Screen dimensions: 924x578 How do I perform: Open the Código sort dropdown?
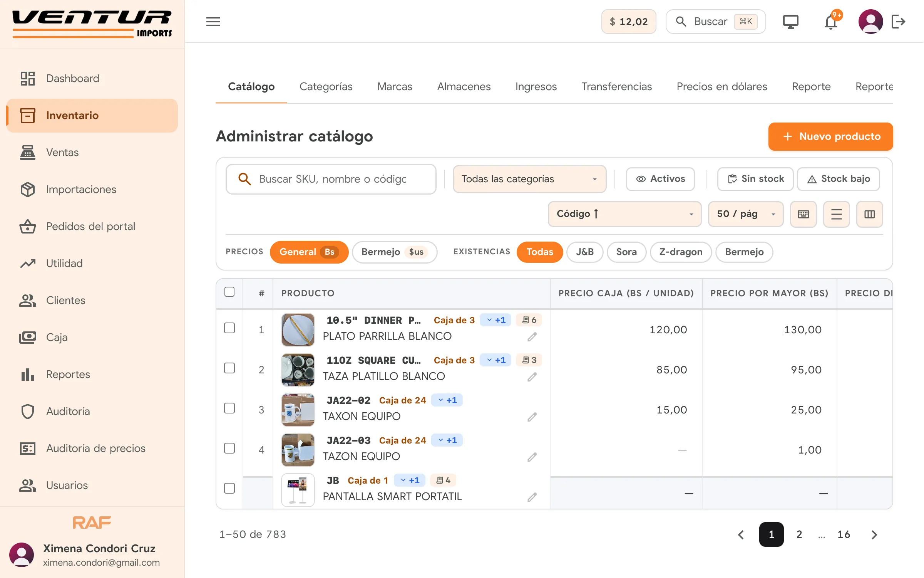tap(624, 214)
